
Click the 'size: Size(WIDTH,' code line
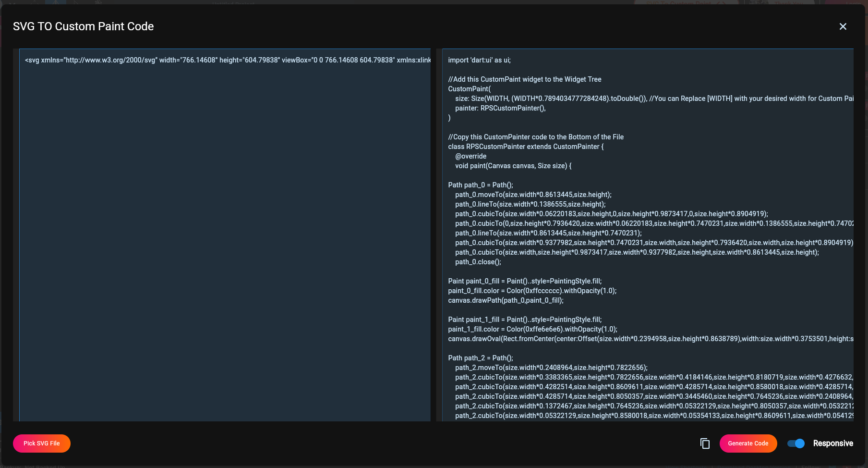(654, 99)
